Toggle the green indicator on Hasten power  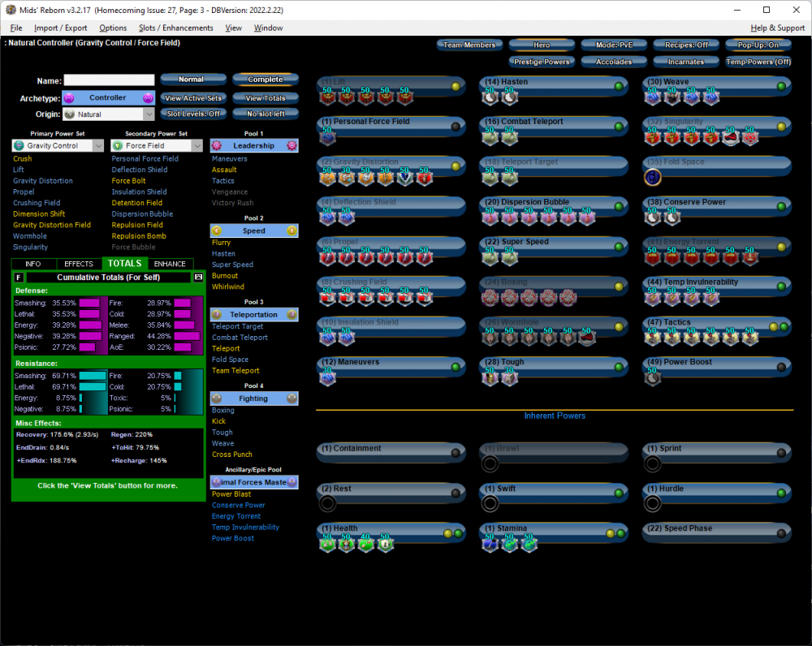[618, 86]
